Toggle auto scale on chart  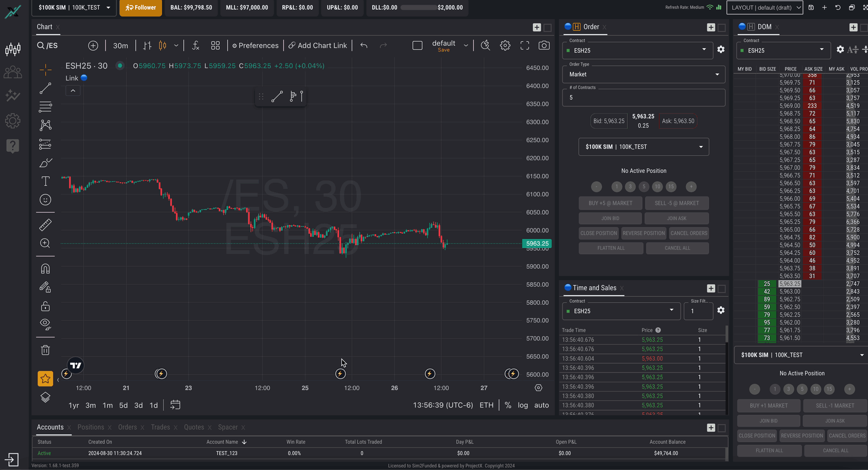coord(541,405)
